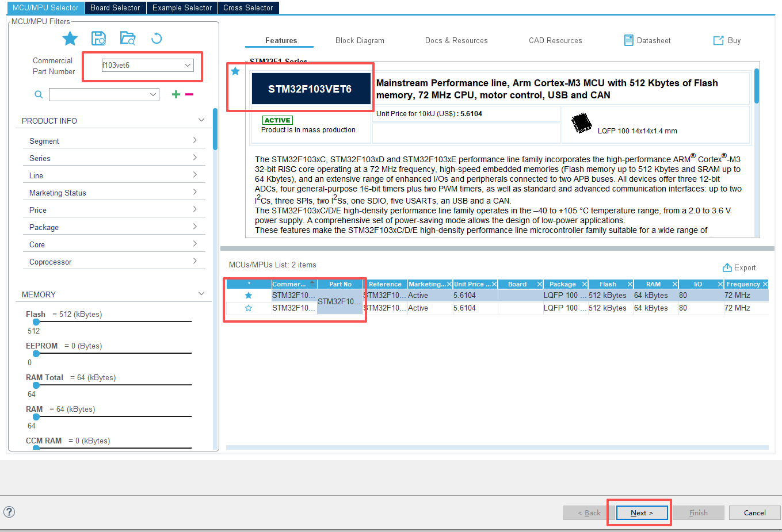The width and height of the screenshot is (782, 532).
Task: Toggle favorite star next to STM32F103VET6 header
Action: [x=235, y=71]
